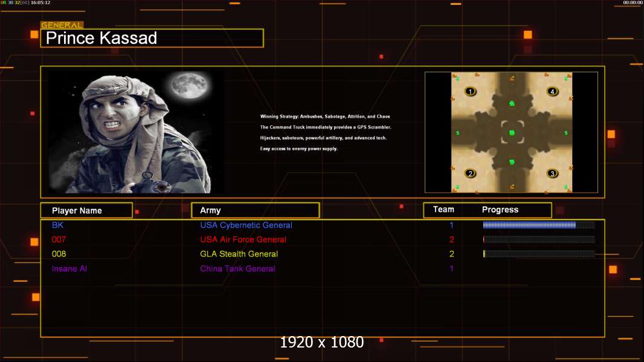Select player name 007

59,240
